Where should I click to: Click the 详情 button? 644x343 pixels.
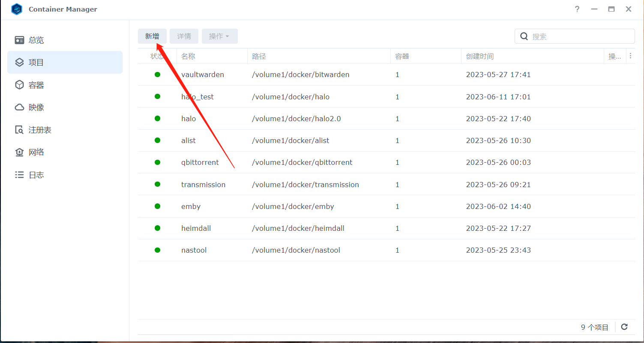coord(184,36)
